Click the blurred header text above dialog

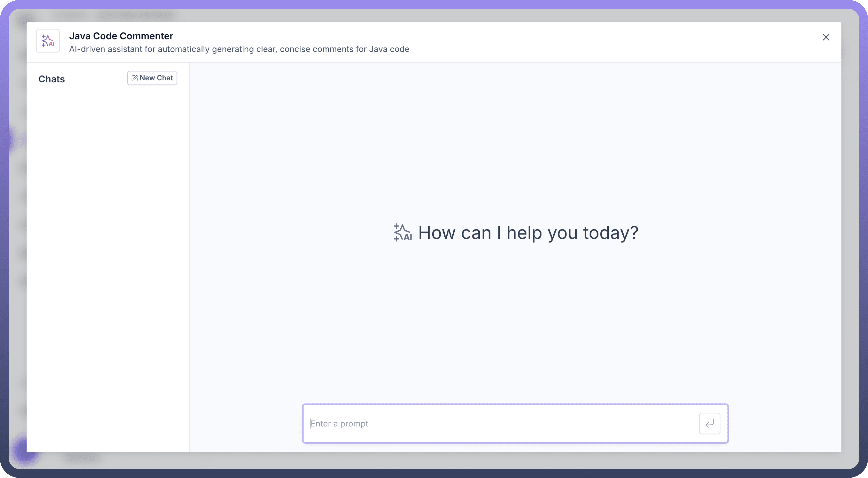[x=135, y=16]
